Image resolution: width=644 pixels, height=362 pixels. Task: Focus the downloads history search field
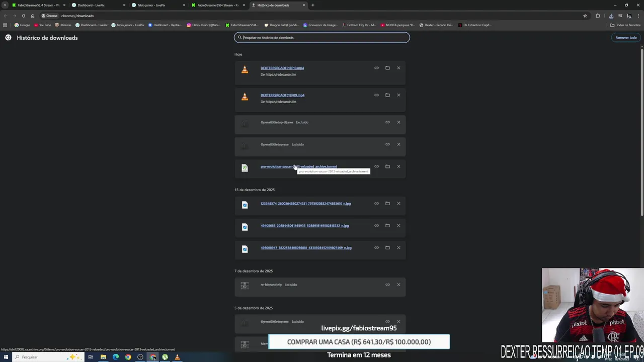322,37
